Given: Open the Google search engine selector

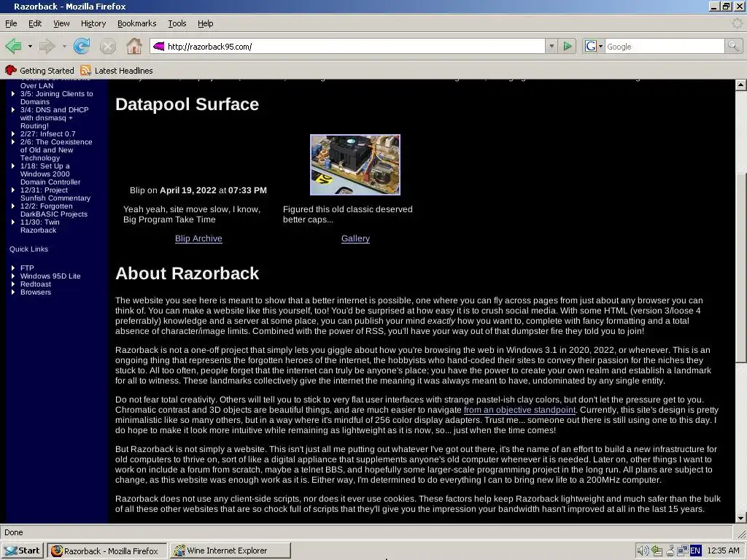Looking at the screenshot, I should coord(594,46).
